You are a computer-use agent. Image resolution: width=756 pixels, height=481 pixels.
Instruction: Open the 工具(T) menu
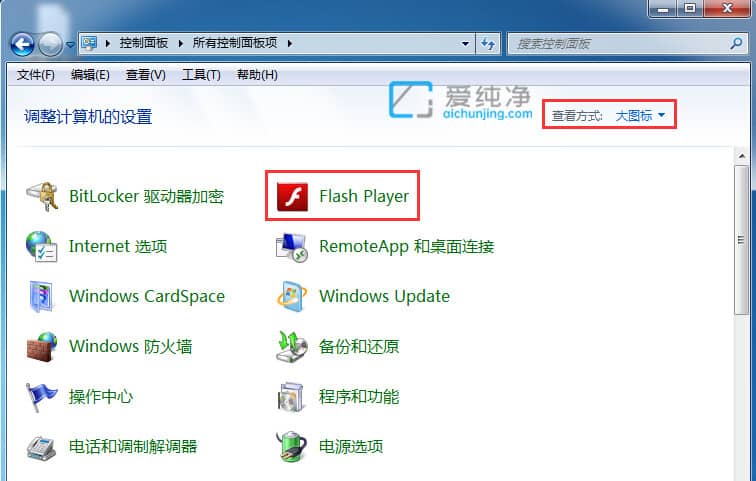coord(201,75)
